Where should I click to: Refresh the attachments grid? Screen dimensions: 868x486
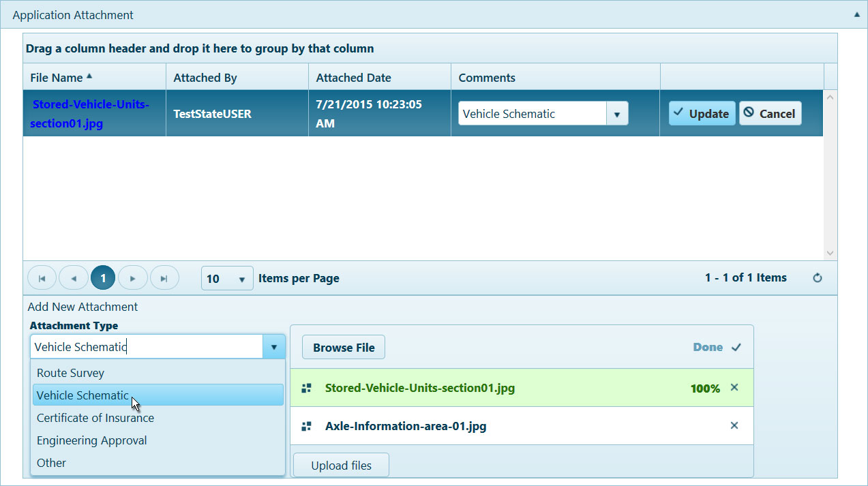point(818,278)
